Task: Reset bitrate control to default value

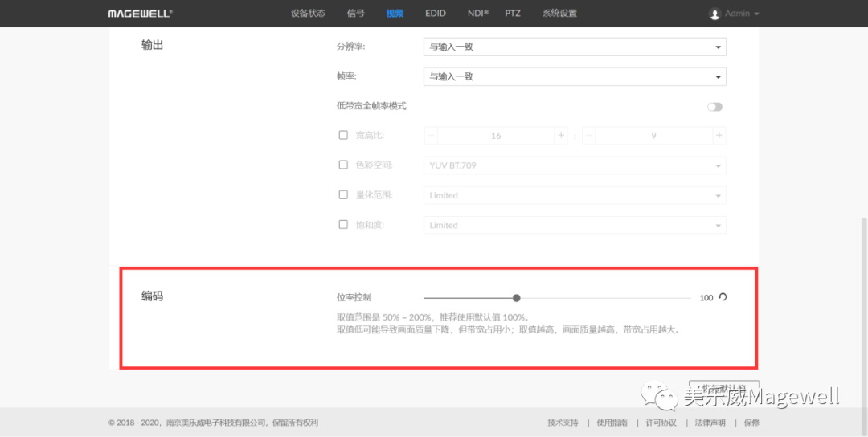Action: 723,297
